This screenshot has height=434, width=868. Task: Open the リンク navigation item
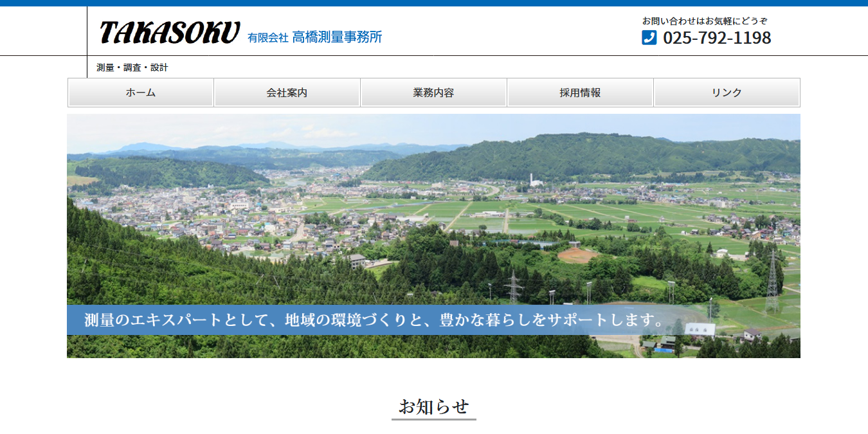pos(727,93)
